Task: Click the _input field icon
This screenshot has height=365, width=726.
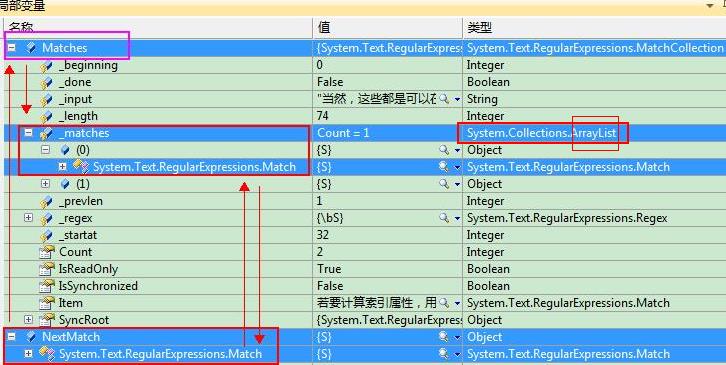Action: tap(47, 99)
